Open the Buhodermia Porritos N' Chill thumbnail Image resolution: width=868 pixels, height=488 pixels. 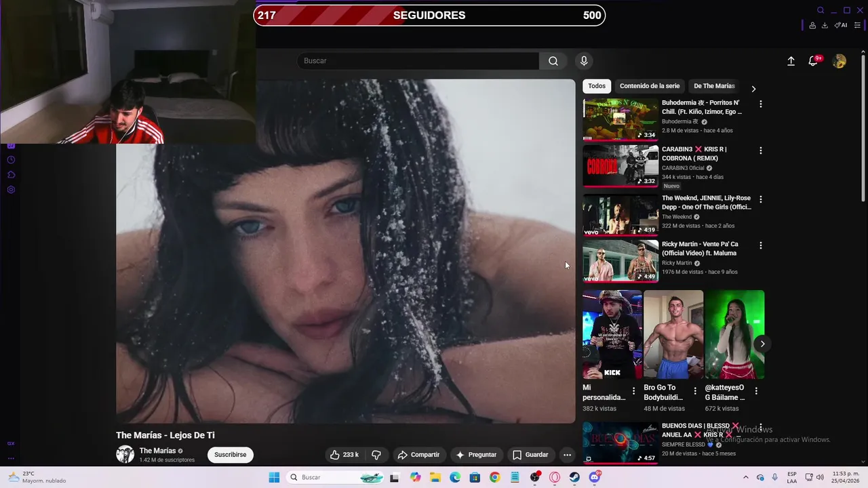620,119
